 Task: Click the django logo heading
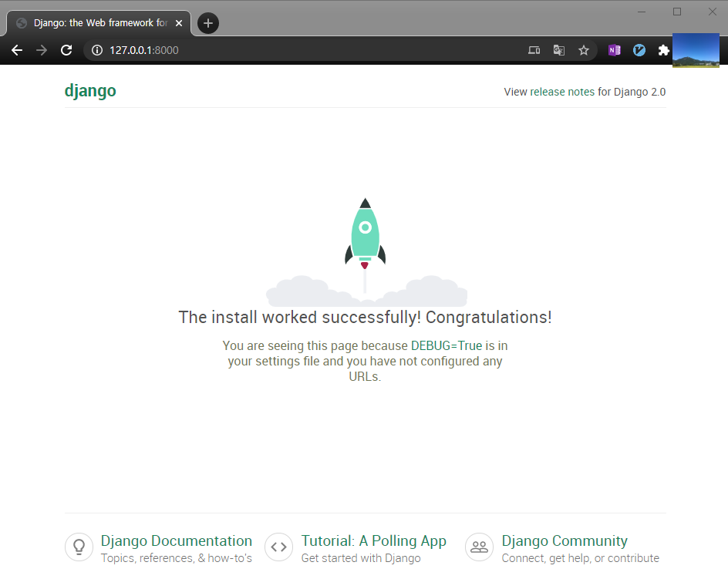(x=90, y=90)
